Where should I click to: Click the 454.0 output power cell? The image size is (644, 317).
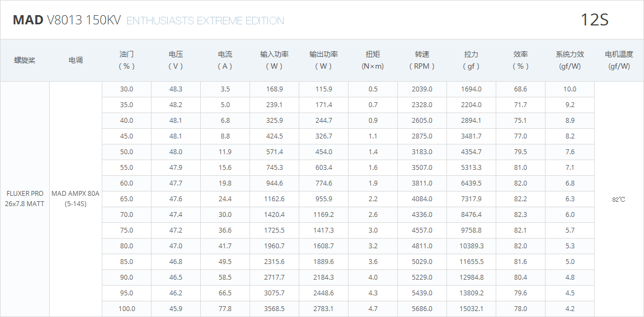324,152
